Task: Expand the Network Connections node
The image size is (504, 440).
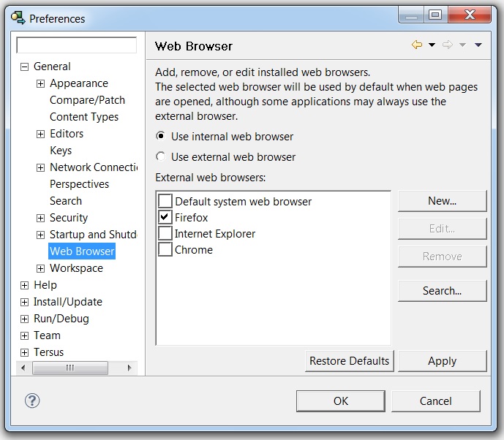Action: click(40, 167)
